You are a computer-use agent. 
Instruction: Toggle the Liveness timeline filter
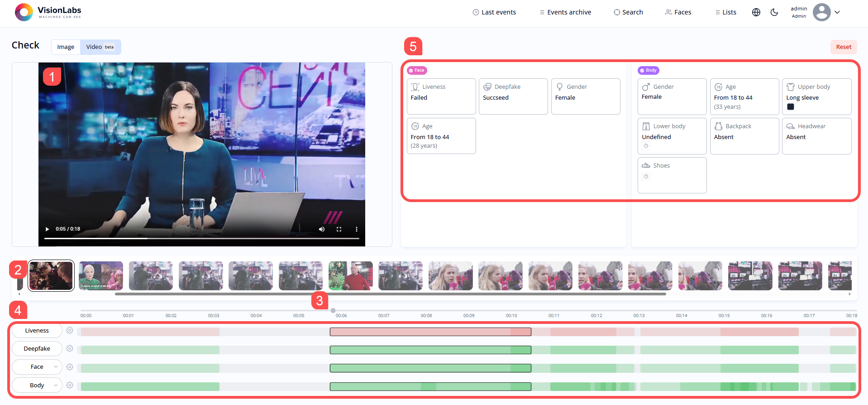pyautogui.click(x=37, y=331)
